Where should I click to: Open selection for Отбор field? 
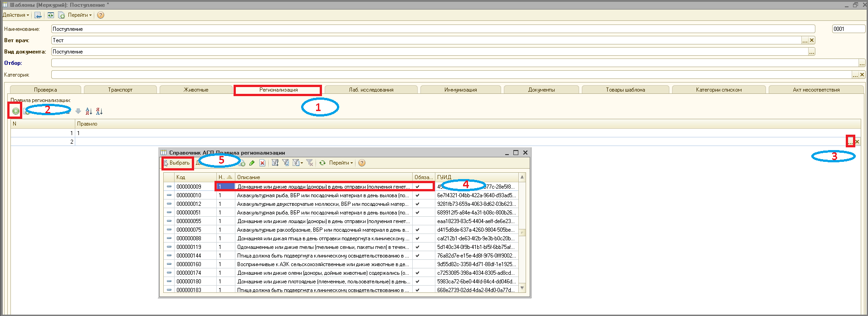click(x=862, y=63)
